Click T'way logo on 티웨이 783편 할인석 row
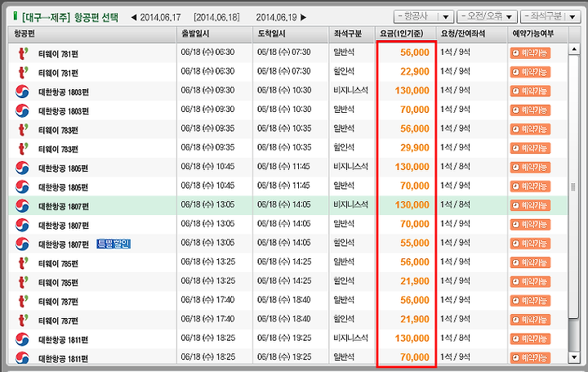The image size is (588, 372). pyautogui.click(x=23, y=149)
